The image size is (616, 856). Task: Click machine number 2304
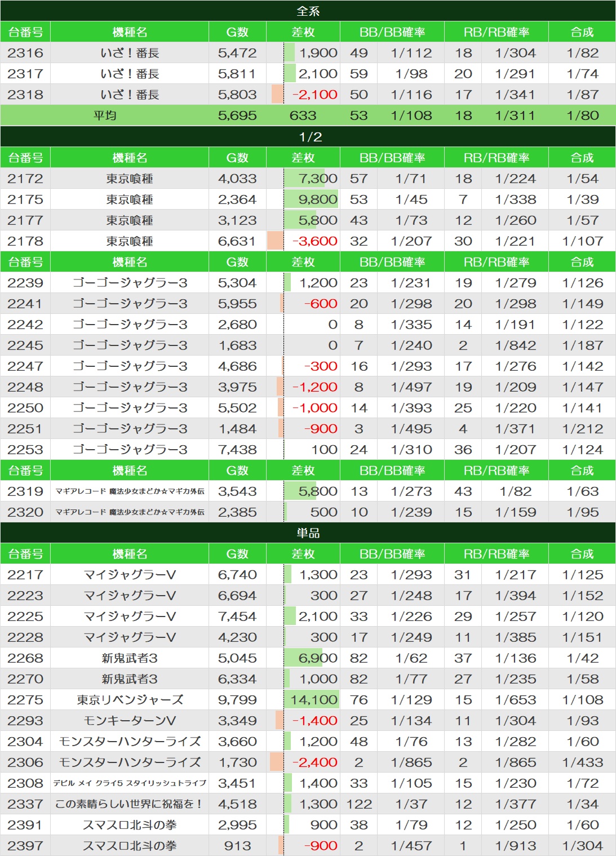tap(25, 742)
